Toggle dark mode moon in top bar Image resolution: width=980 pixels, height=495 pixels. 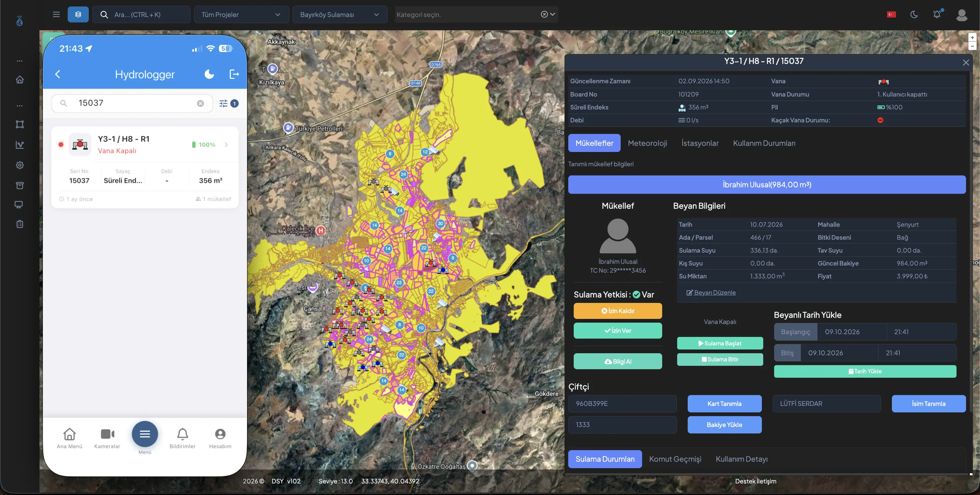pos(914,14)
